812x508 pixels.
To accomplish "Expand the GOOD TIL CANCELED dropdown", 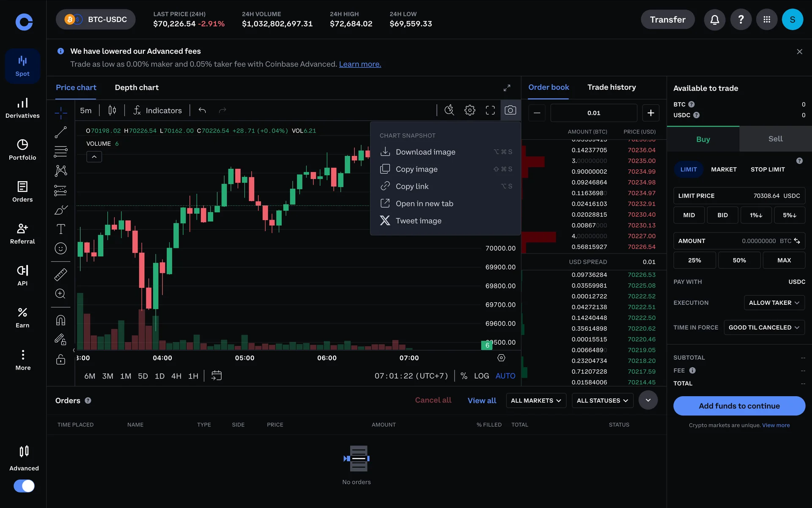I will (x=764, y=327).
